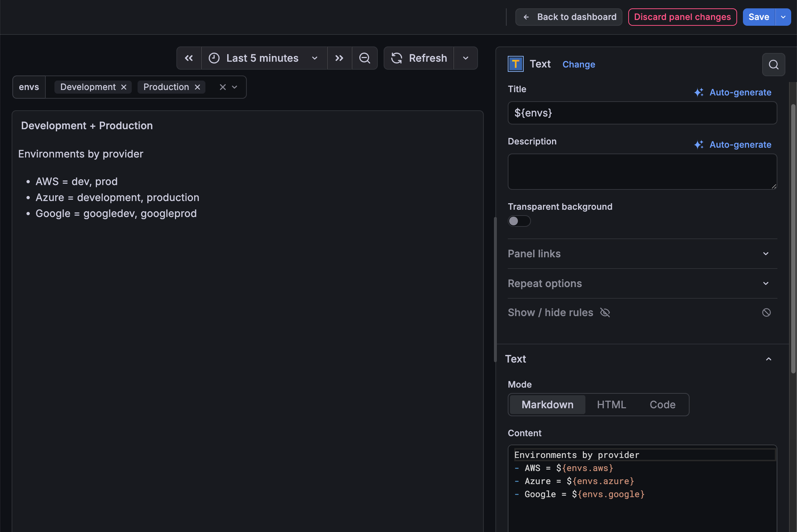The image size is (797, 532).
Task: Click the Text panel type icon
Action: tap(515, 64)
